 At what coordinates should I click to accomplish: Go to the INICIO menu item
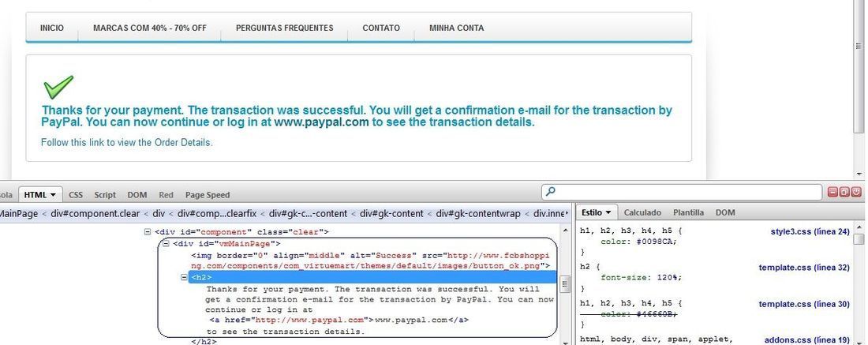coord(52,28)
